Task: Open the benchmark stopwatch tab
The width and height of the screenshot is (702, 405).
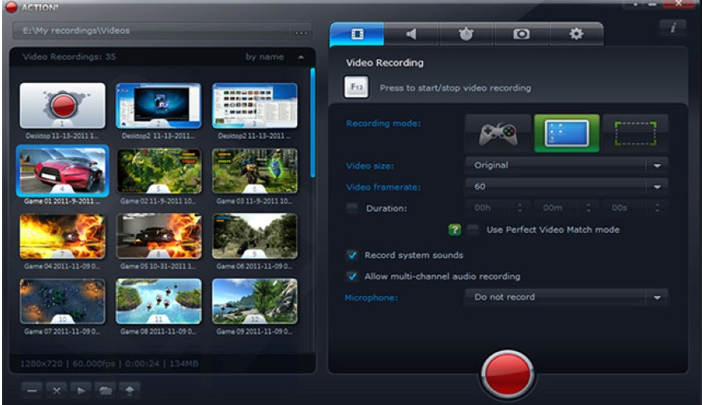Action: (x=466, y=33)
